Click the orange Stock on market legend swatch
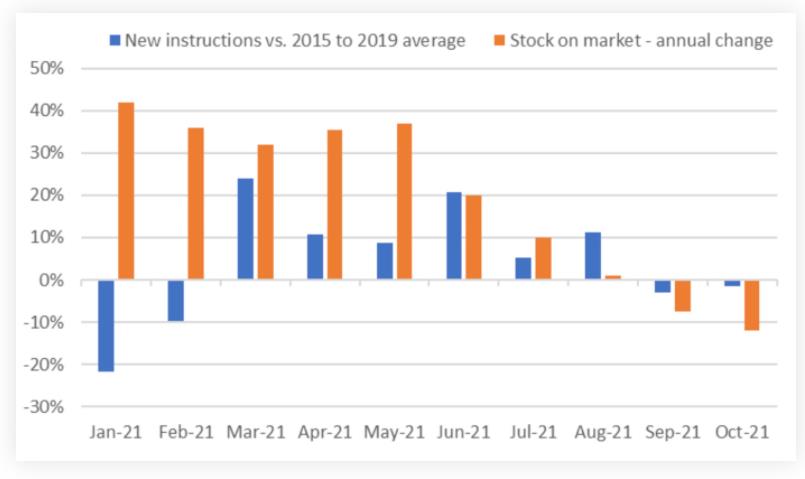The height and width of the screenshot is (479, 805). pyautogui.click(x=499, y=41)
